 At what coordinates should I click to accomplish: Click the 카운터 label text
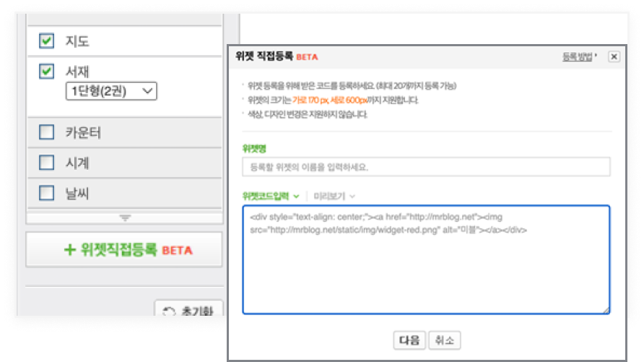point(83,133)
